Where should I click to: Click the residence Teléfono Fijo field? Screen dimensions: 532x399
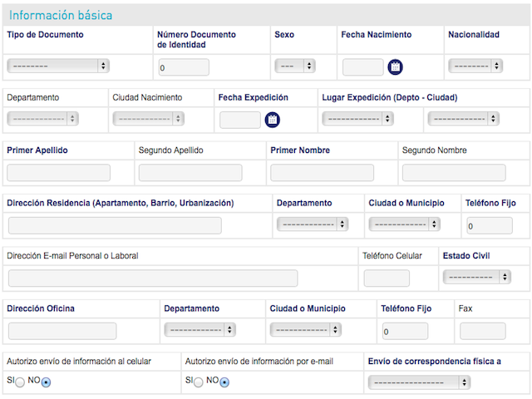[490, 225]
